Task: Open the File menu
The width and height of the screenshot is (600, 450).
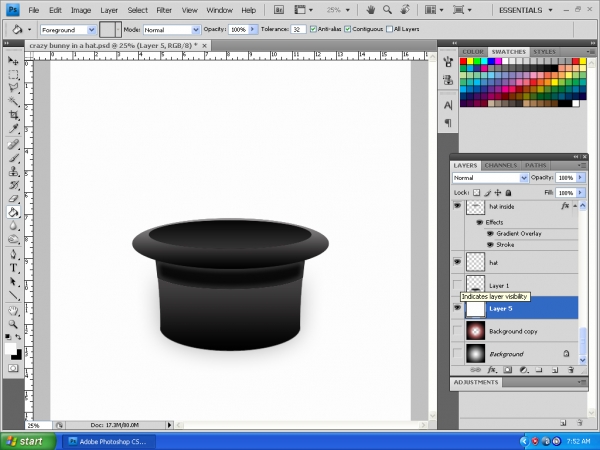Action: coord(34,10)
